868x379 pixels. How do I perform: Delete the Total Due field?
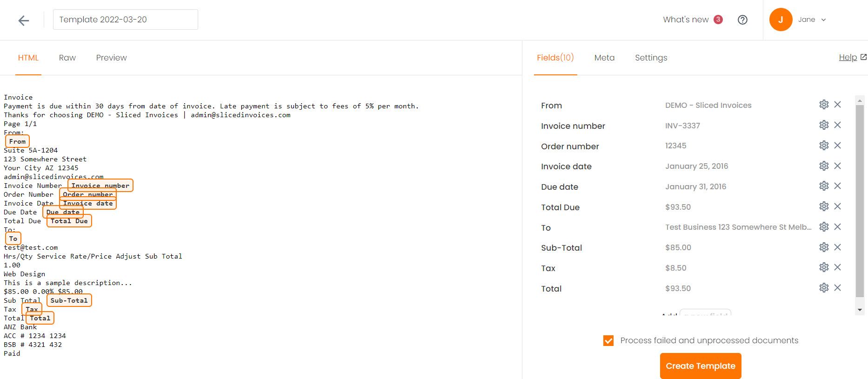(x=837, y=206)
